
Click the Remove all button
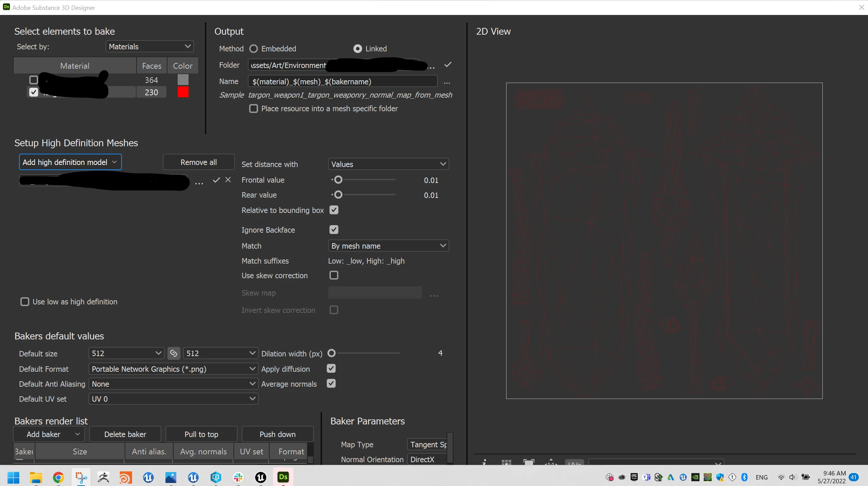(198, 162)
